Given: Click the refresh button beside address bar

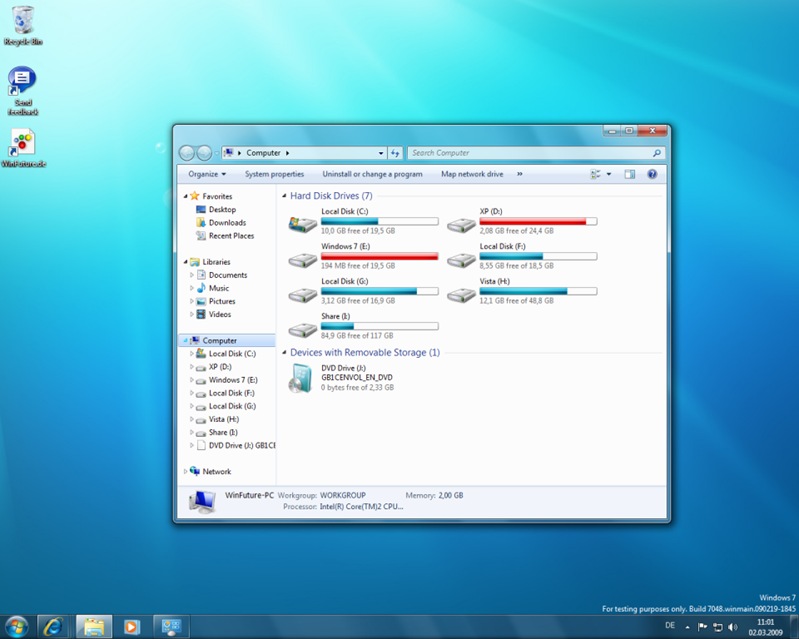Looking at the screenshot, I should click(395, 153).
